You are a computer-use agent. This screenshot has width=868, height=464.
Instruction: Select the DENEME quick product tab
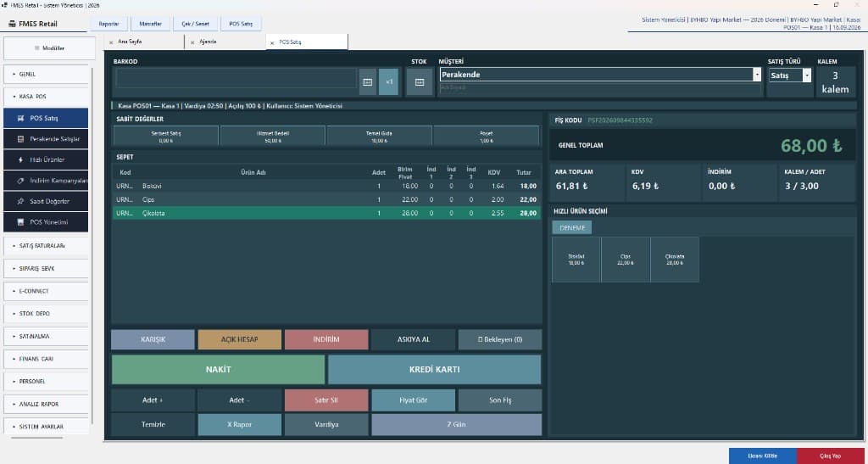click(x=572, y=227)
